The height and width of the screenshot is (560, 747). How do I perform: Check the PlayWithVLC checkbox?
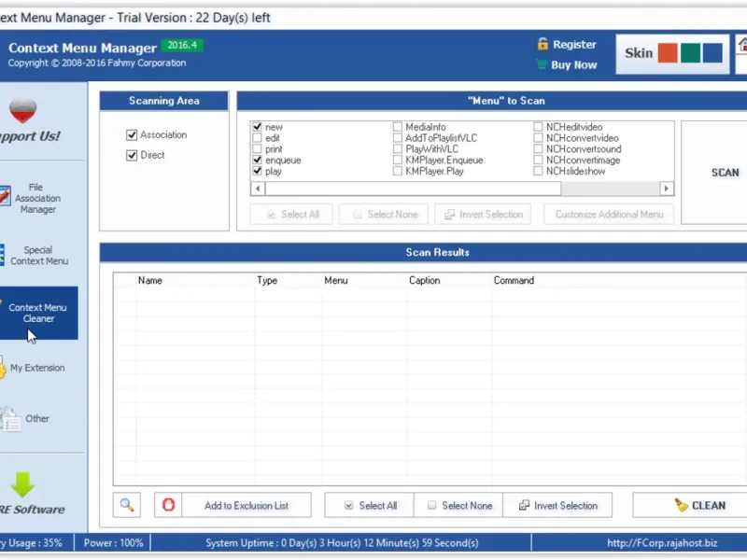click(x=398, y=148)
